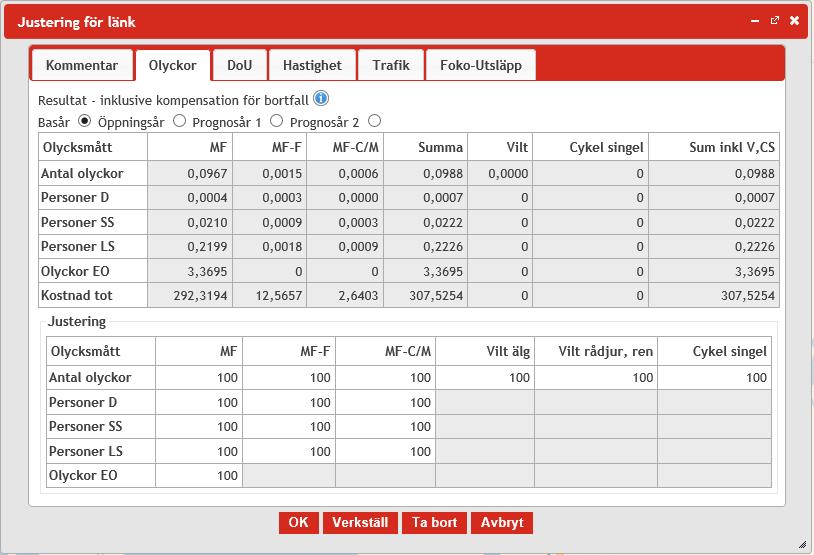Click the Antal olyckor MF-C/M value 0,0006
814x555 pixels.
coord(358,173)
